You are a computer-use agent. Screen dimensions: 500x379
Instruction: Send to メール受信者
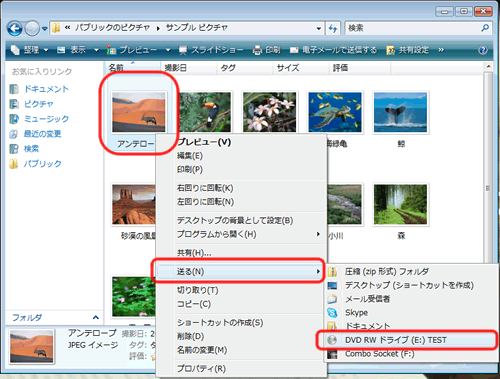coord(412,299)
